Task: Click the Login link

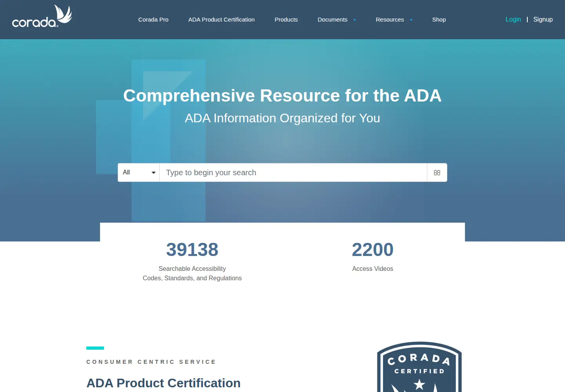Action: pyautogui.click(x=513, y=20)
